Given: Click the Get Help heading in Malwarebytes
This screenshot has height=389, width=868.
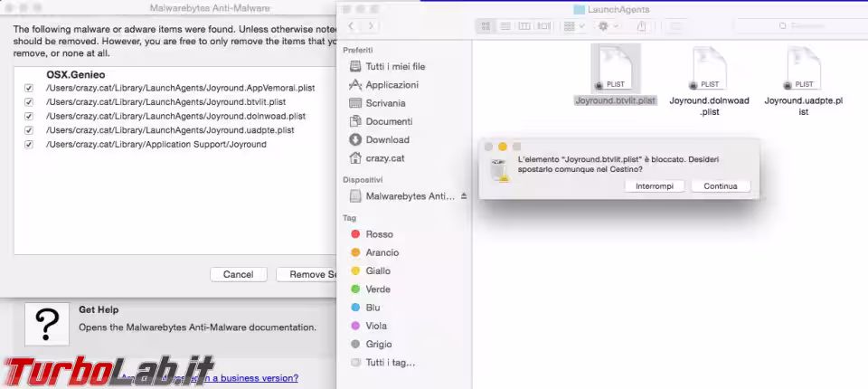Looking at the screenshot, I should click(x=99, y=309).
